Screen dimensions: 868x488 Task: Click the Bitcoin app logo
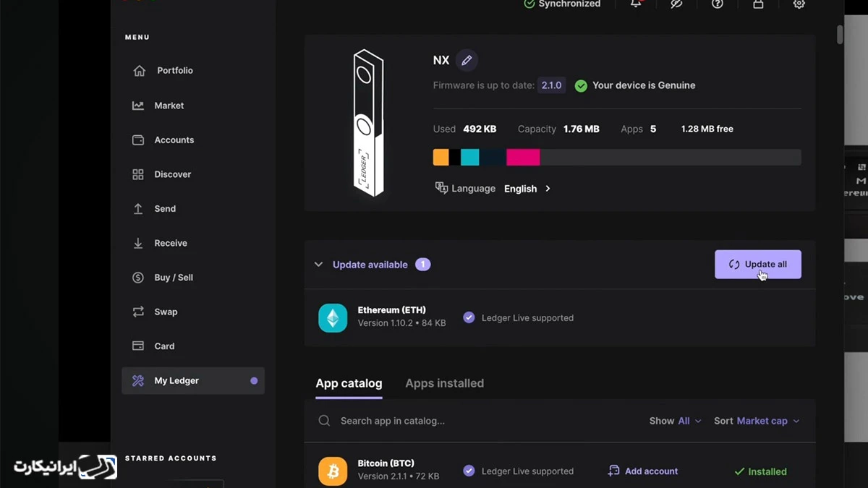click(x=333, y=471)
